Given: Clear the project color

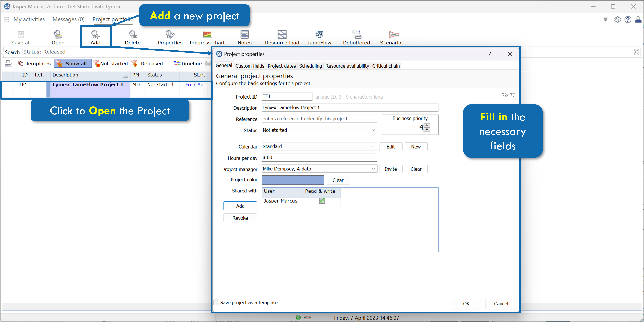Looking at the screenshot, I should [x=338, y=180].
